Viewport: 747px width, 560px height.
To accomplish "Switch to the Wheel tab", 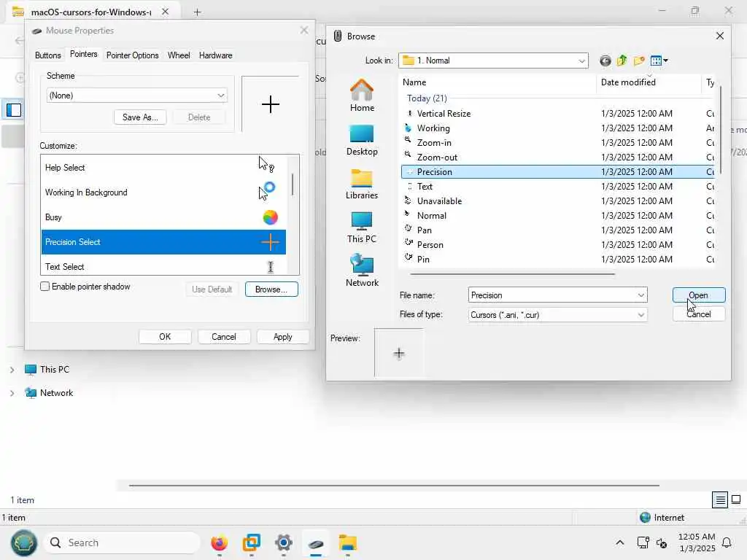I will 179,55.
